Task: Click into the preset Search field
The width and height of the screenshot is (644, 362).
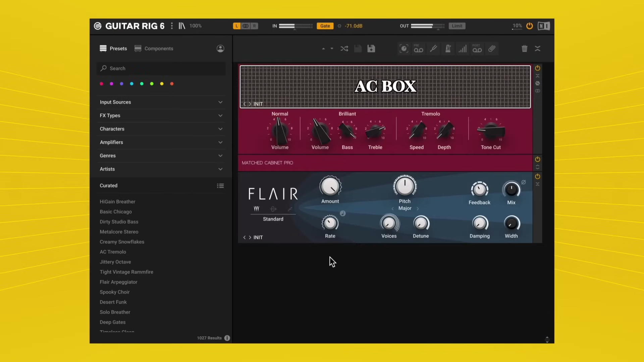Action: pyautogui.click(x=161, y=68)
